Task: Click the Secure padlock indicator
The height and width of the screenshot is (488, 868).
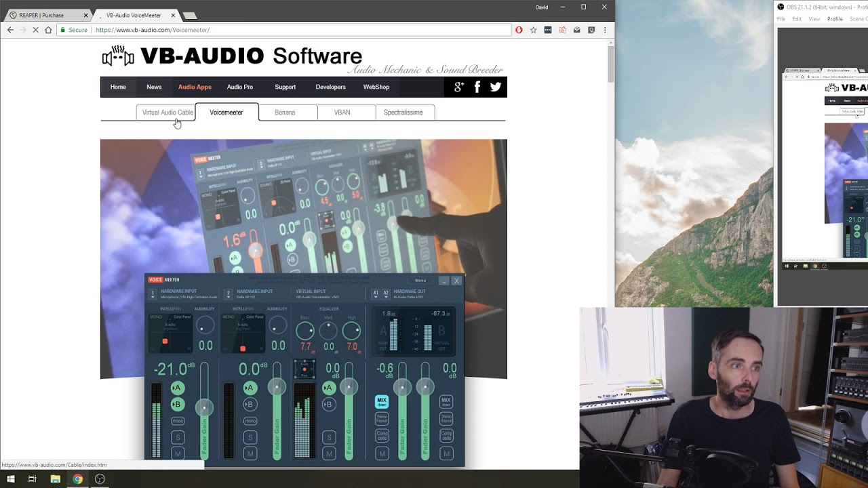Action: point(74,30)
